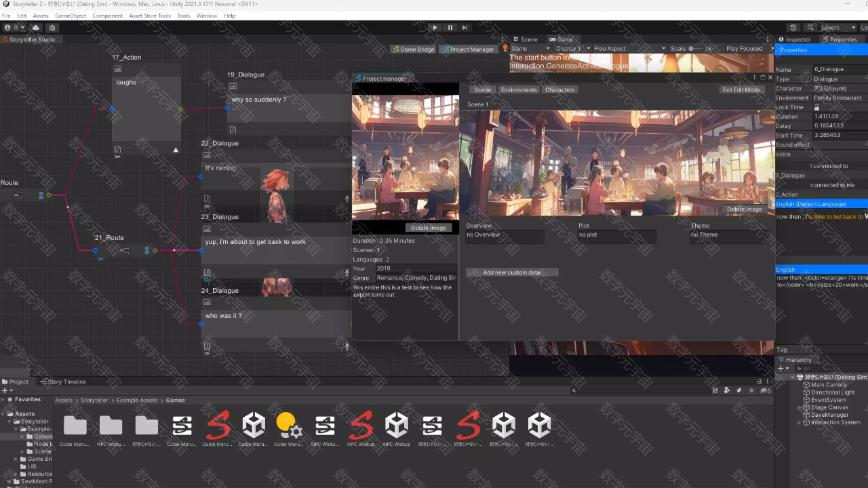Select Main Camera in Hierarchy
This screenshot has height=488, width=868.
[x=823, y=384]
